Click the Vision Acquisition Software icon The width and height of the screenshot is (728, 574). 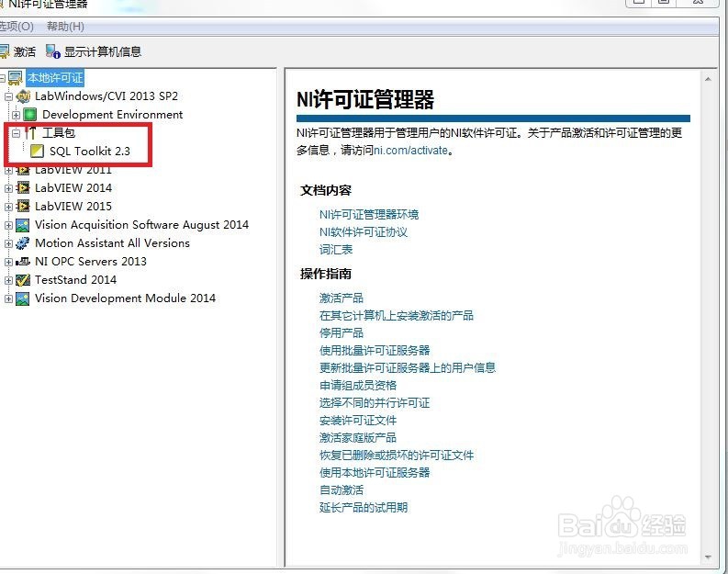point(23,225)
